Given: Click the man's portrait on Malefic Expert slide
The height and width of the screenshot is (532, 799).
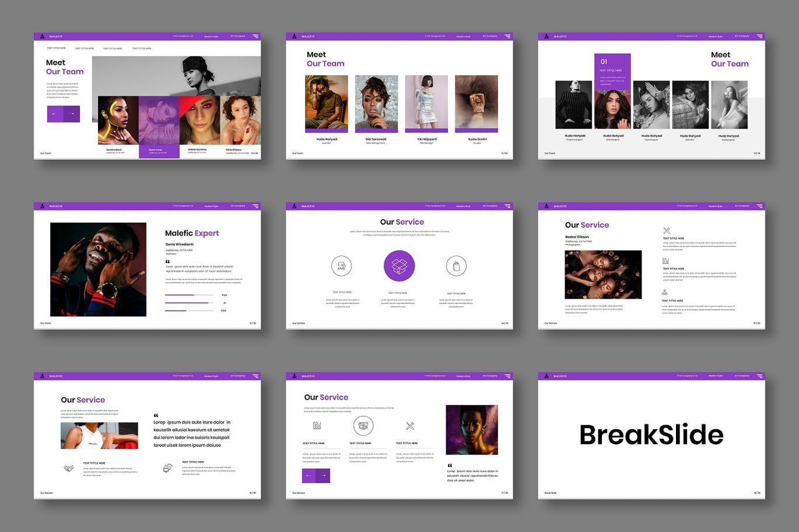Looking at the screenshot, I should point(98,269).
